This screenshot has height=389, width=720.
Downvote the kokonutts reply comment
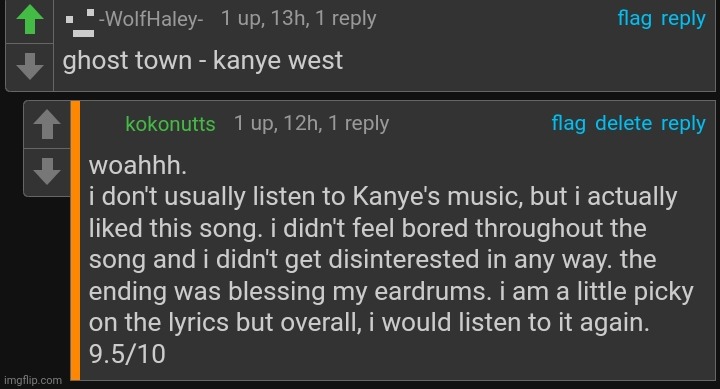pos(47,171)
